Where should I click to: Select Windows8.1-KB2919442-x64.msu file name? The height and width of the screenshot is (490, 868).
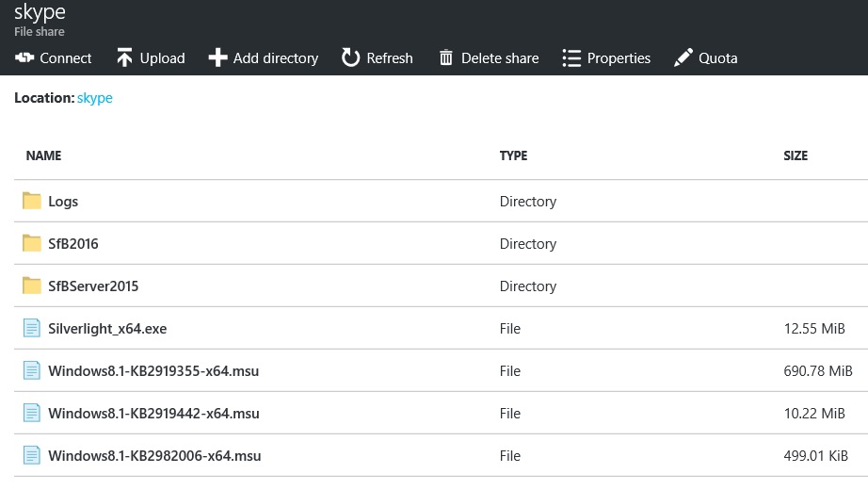(x=153, y=414)
